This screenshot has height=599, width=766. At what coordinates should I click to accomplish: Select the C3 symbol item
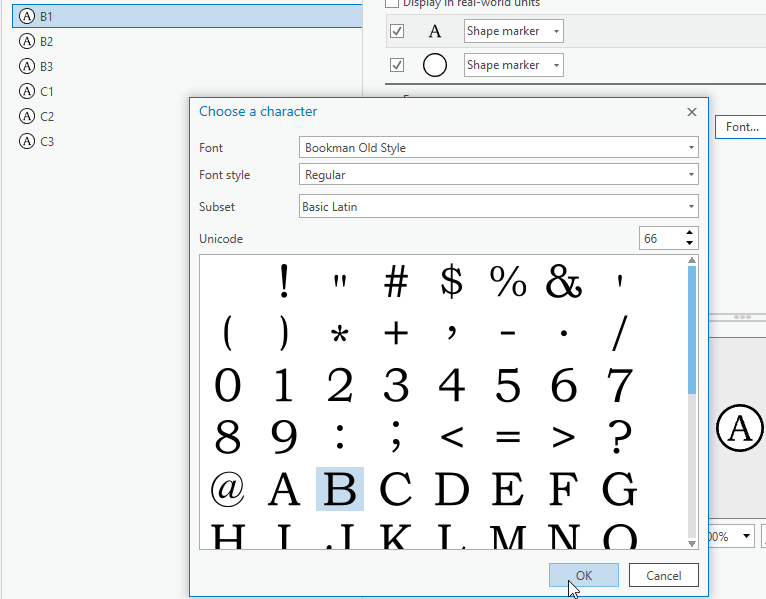click(x=46, y=142)
